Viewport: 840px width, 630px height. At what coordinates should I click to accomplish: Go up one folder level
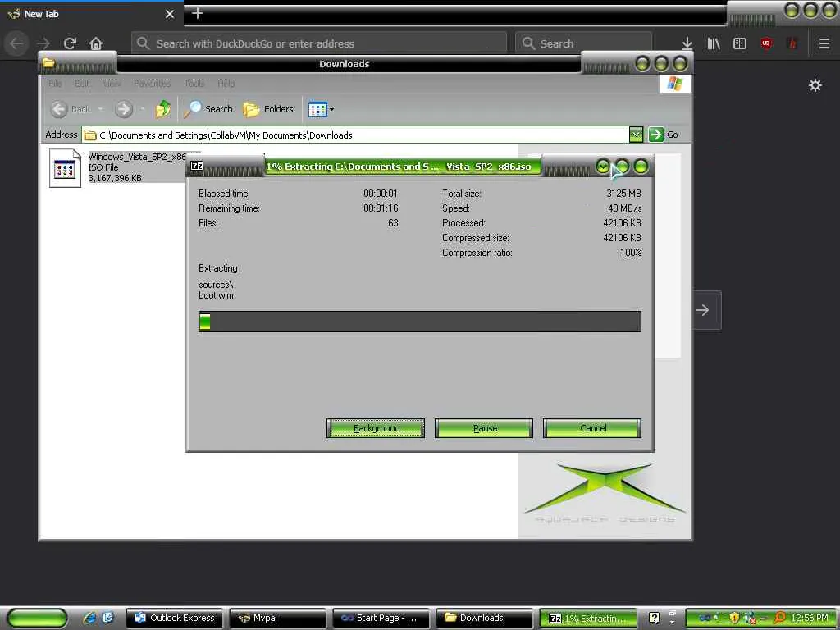tap(163, 109)
